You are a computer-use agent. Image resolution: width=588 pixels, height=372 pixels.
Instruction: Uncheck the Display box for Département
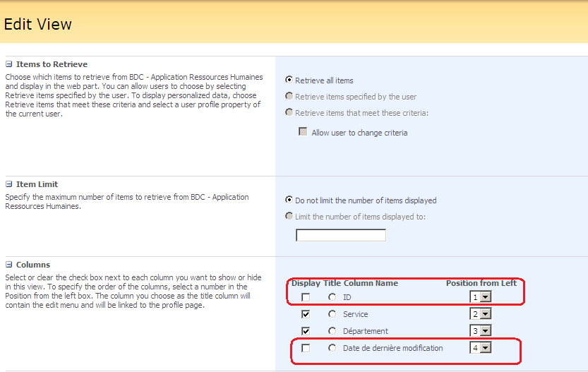[x=306, y=331]
